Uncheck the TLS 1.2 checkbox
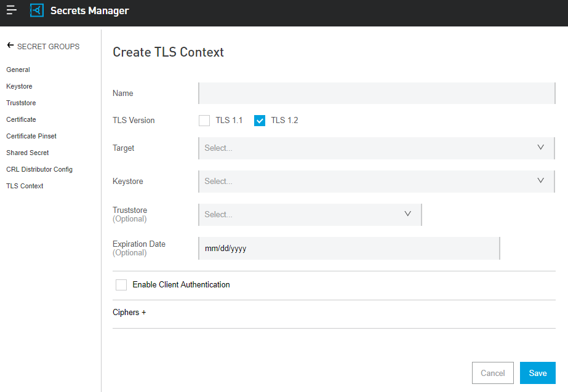Image resolution: width=568 pixels, height=392 pixels. (x=260, y=120)
